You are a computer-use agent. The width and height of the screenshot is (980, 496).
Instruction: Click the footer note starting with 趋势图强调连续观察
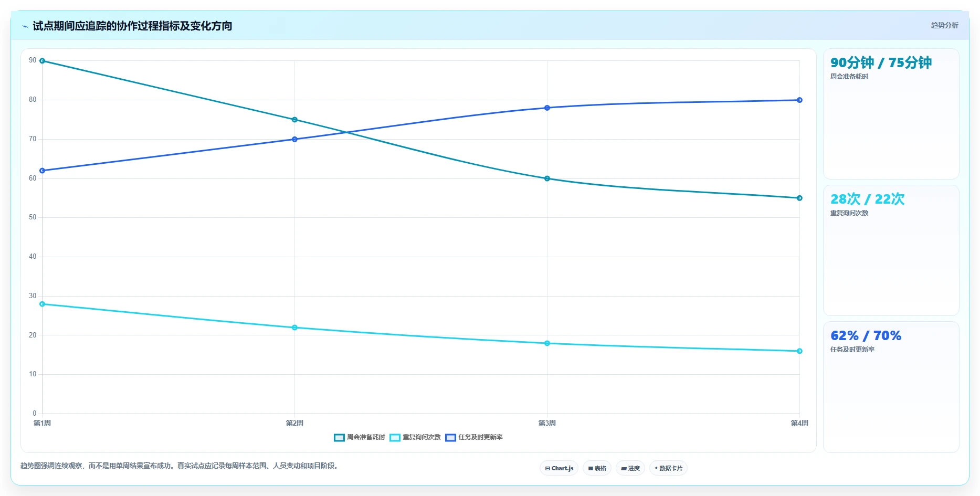[180, 466]
